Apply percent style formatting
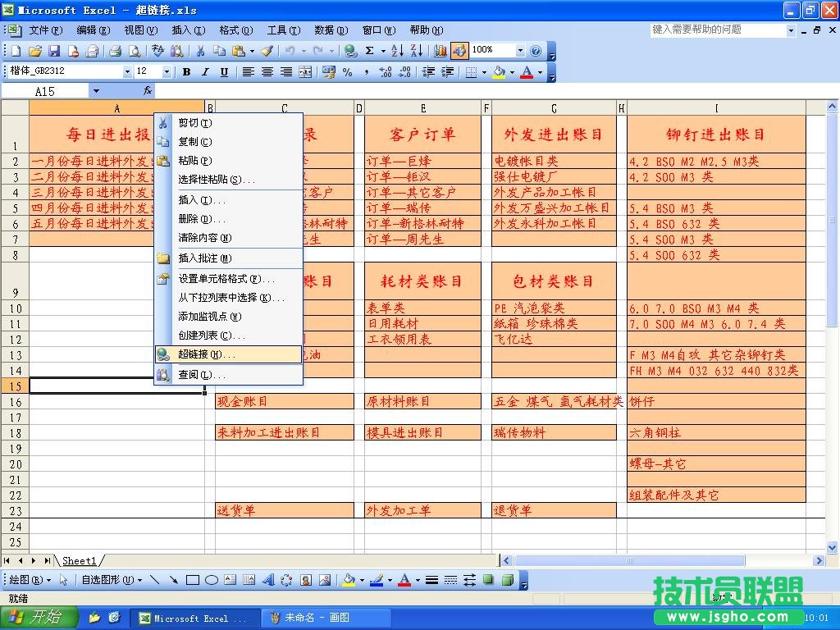The height and width of the screenshot is (630, 840). pos(347,71)
